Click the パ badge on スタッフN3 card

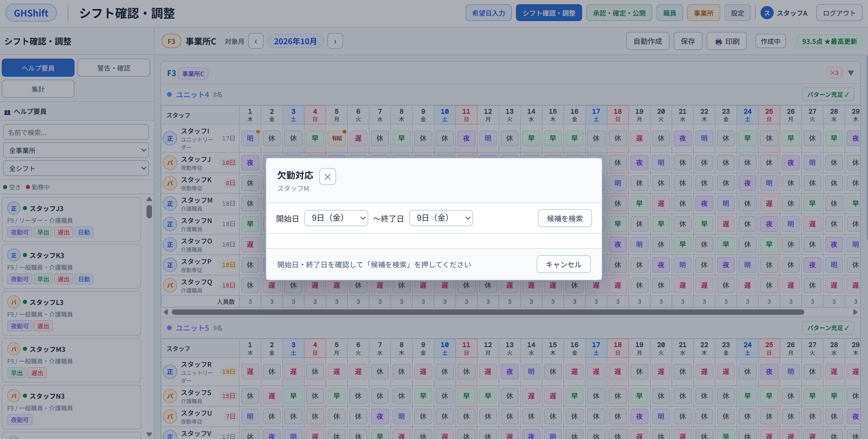point(14,396)
